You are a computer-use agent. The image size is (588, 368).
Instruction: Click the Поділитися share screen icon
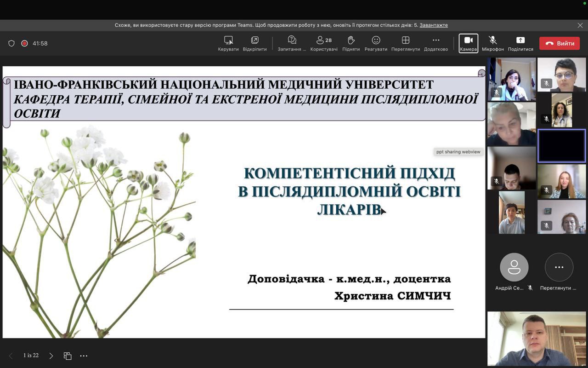coord(520,40)
